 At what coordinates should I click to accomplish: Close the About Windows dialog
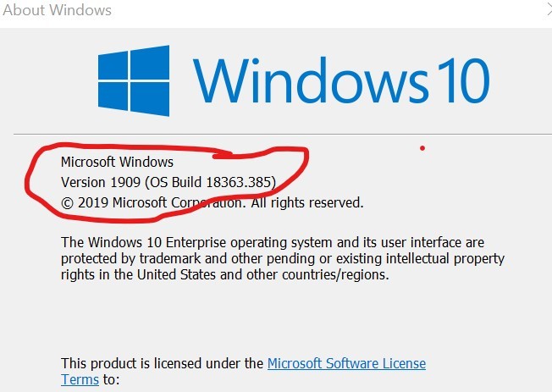[x=547, y=10]
